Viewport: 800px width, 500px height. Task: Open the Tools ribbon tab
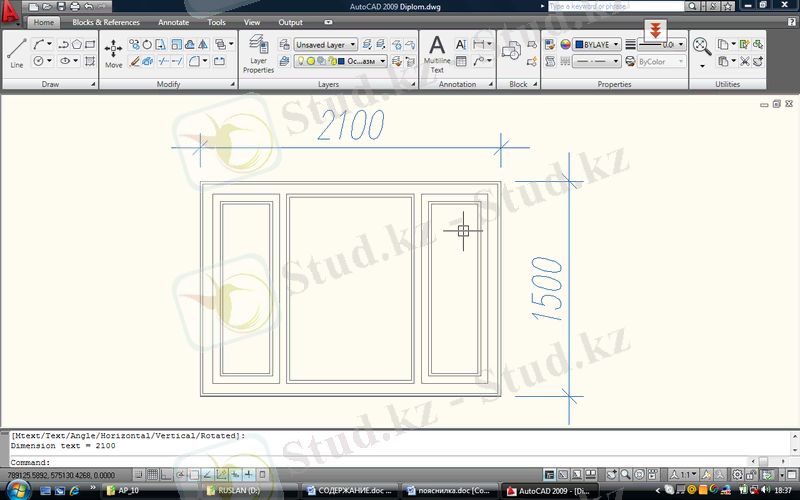(216, 22)
